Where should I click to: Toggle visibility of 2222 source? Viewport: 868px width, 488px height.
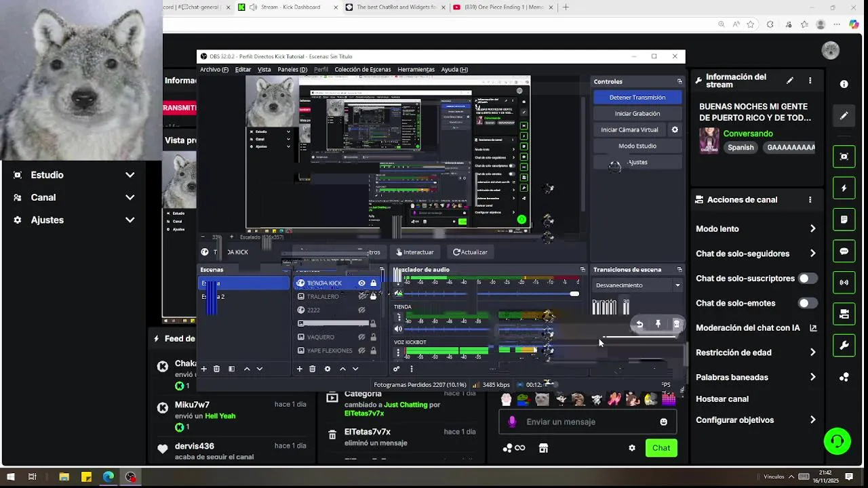pyautogui.click(x=362, y=310)
